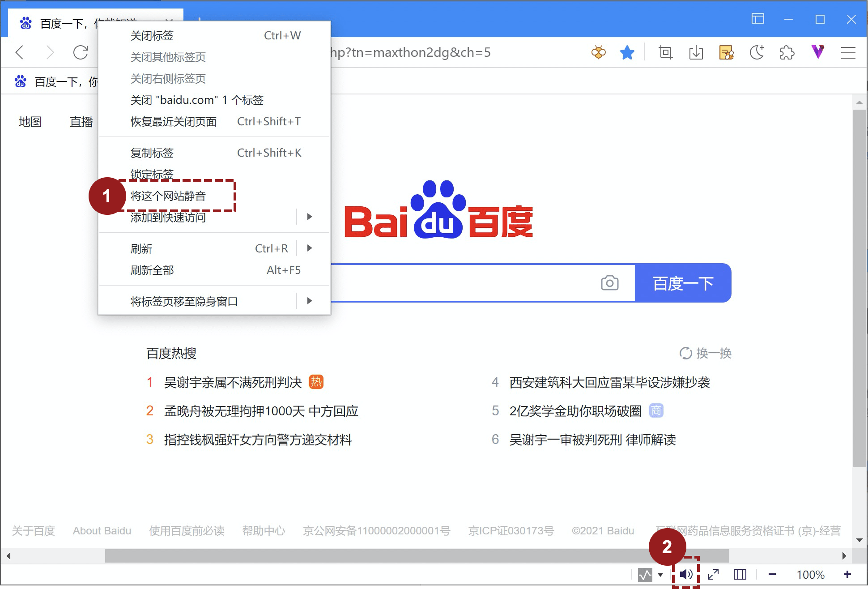
Task: Open the downloads manager icon
Action: pyautogui.click(x=696, y=52)
